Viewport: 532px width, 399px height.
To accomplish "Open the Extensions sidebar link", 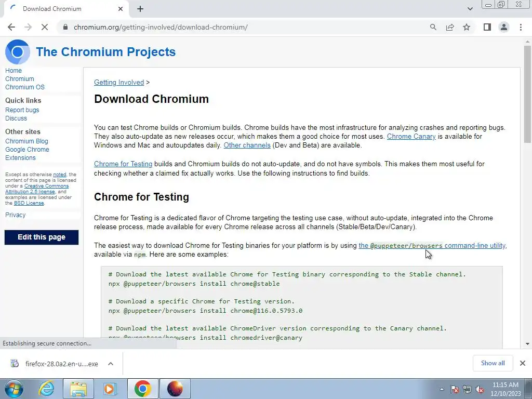I will [20, 158].
